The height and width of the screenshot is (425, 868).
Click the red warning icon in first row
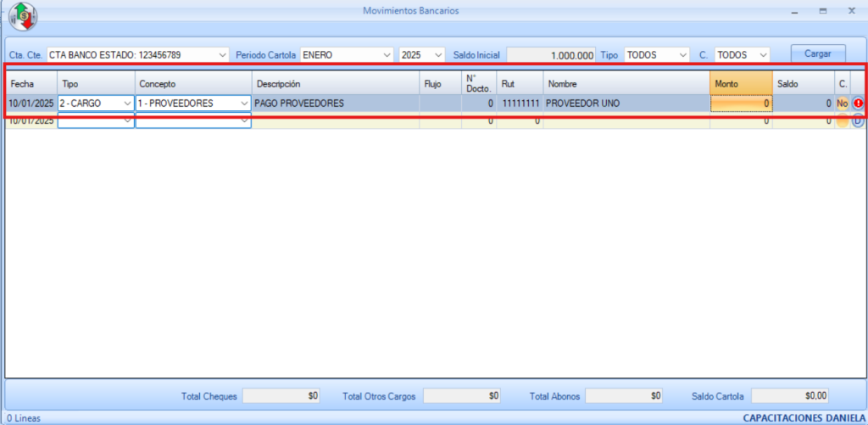(858, 103)
